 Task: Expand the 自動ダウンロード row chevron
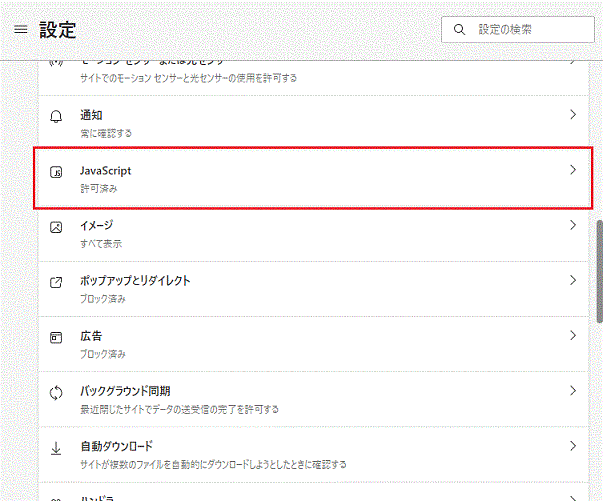click(573, 446)
